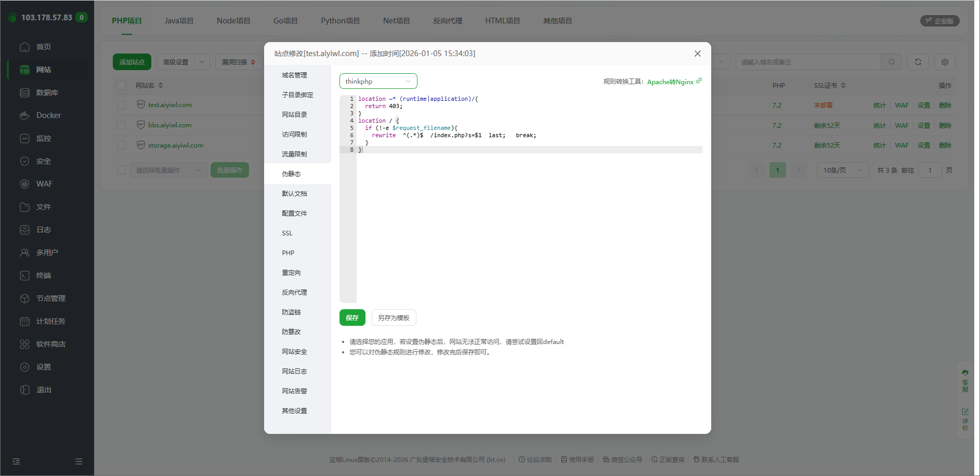
Task: Click the refresh icon above the site list
Action: pyautogui.click(x=918, y=62)
